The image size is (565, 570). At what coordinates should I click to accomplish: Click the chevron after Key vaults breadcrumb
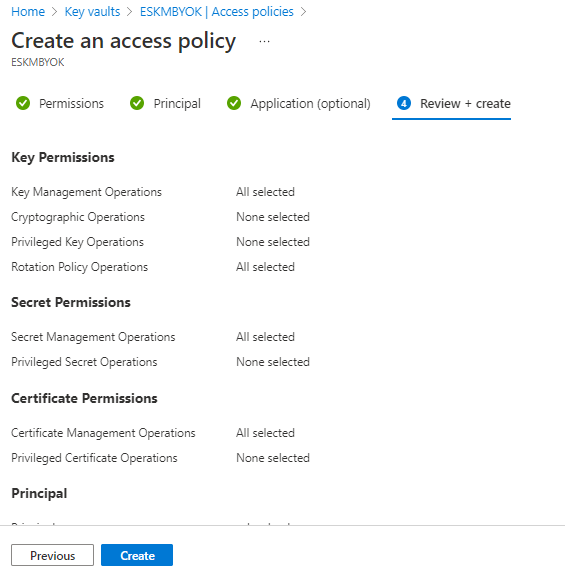129,12
